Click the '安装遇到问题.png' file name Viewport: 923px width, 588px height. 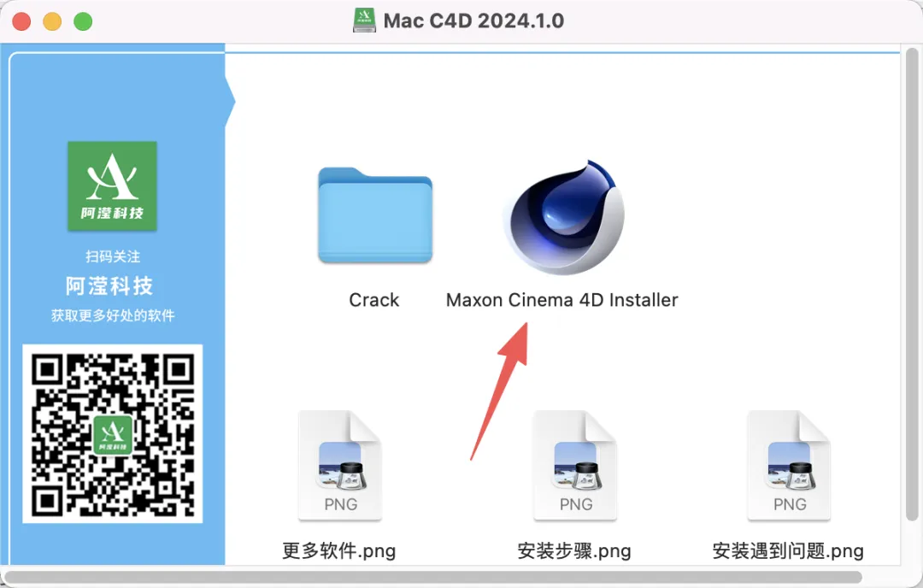point(788,551)
